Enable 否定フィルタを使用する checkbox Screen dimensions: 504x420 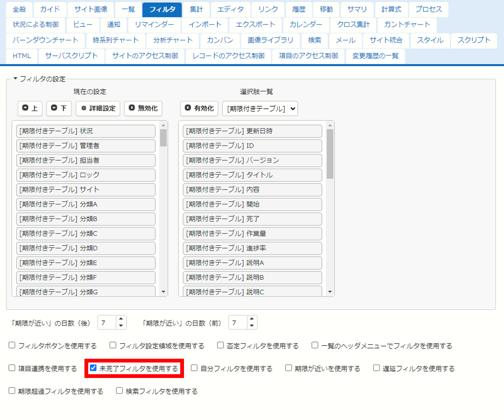click(x=220, y=345)
